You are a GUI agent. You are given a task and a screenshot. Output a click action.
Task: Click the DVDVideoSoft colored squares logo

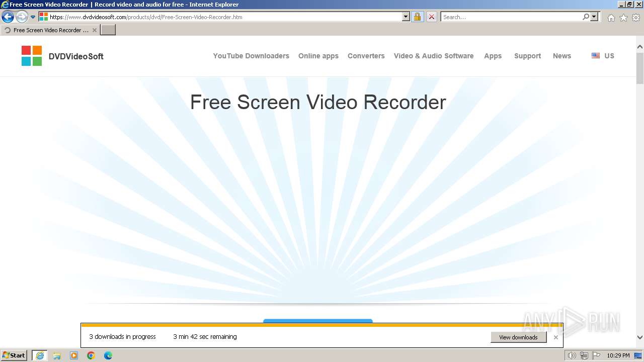(x=32, y=56)
